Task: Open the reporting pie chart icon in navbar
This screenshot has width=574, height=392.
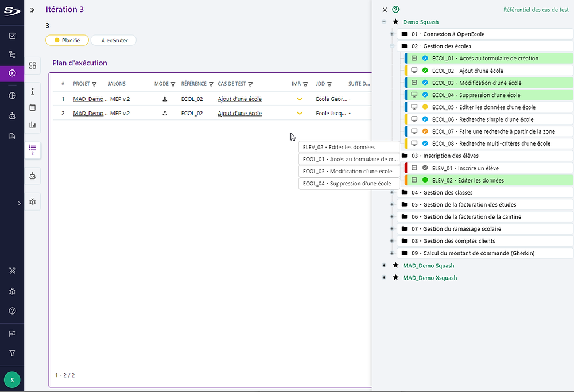Action: (x=12, y=96)
